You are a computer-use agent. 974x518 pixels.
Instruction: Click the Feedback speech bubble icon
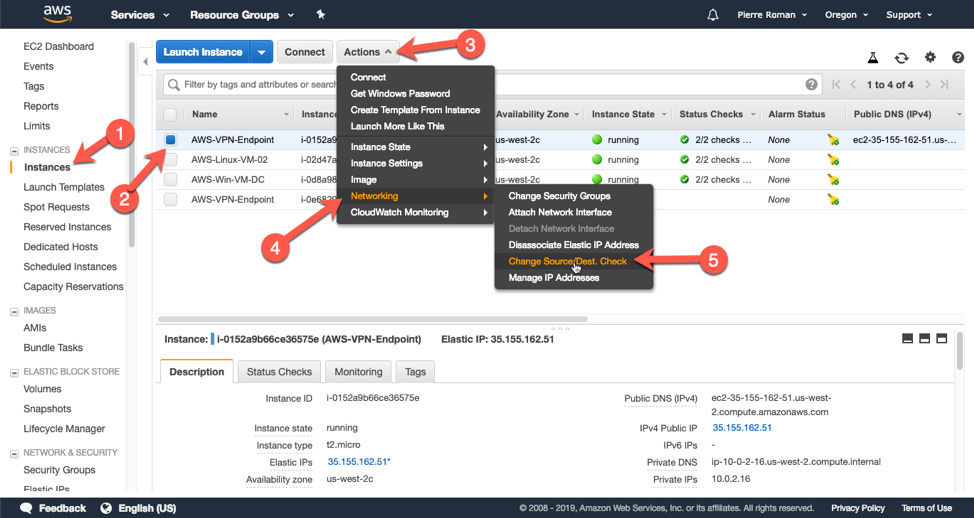pos(26,508)
